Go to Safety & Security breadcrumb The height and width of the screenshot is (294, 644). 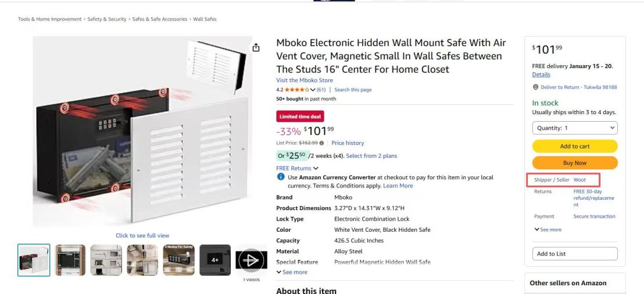(x=107, y=19)
